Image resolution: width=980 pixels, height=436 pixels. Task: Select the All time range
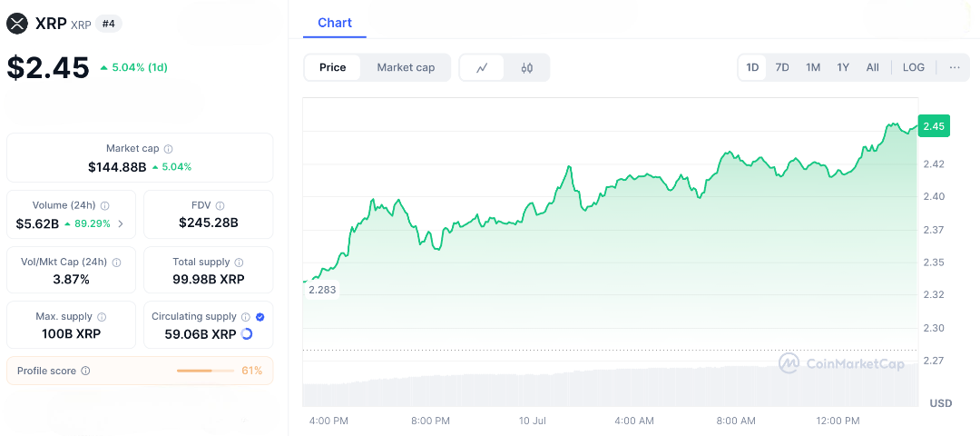pos(873,67)
